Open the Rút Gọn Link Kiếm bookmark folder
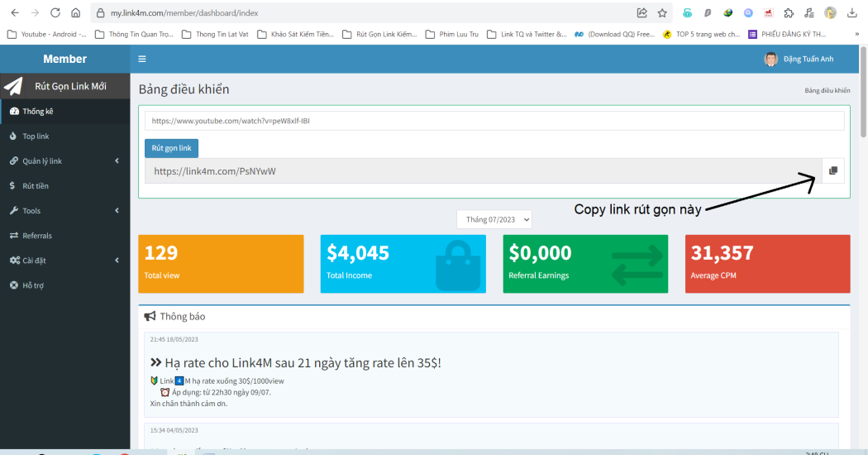The width and height of the screenshot is (868, 455). pyautogui.click(x=379, y=35)
